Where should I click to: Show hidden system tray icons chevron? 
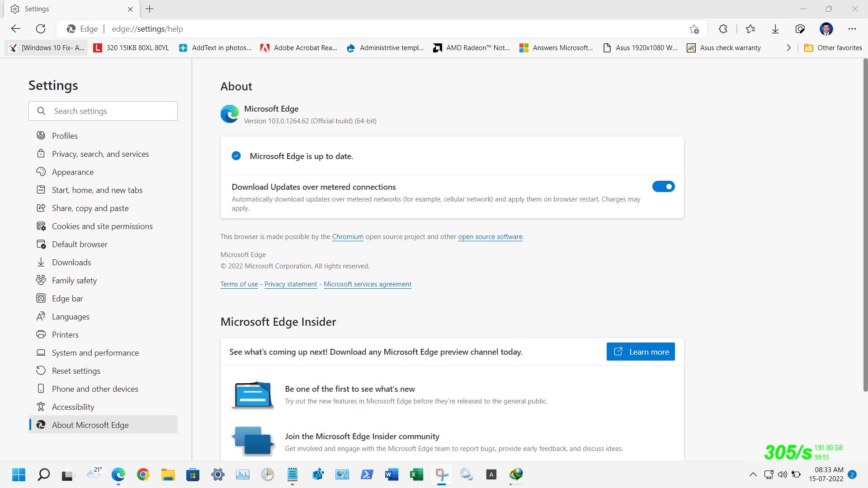pyautogui.click(x=753, y=474)
